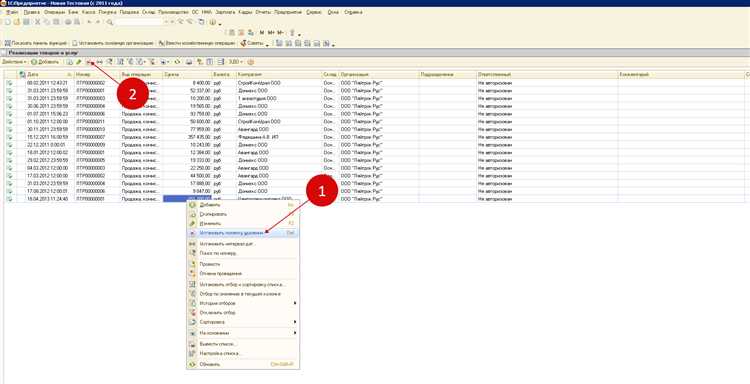Open the Действия dropdown menu
The image size is (750, 384).
click(14, 62)
